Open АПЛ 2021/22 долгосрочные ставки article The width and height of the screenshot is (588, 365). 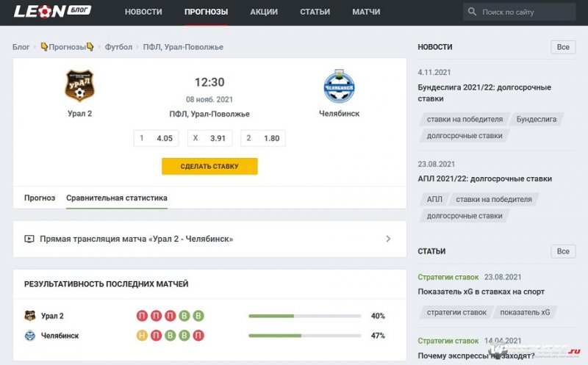[485, 178]
